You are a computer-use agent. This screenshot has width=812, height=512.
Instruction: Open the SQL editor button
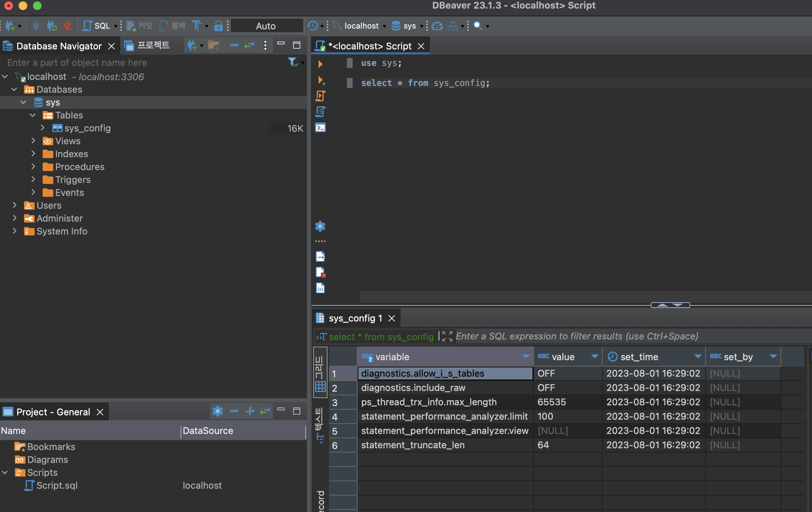[x=97, y=26]
